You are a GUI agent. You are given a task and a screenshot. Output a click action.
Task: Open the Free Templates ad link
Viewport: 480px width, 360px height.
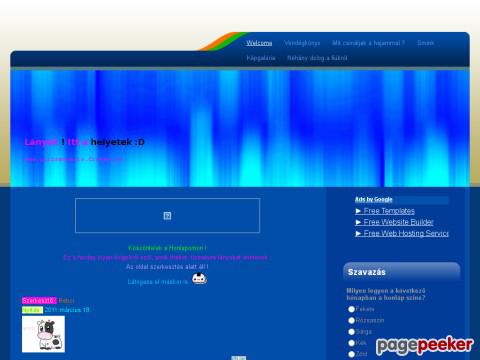point(389,211)
